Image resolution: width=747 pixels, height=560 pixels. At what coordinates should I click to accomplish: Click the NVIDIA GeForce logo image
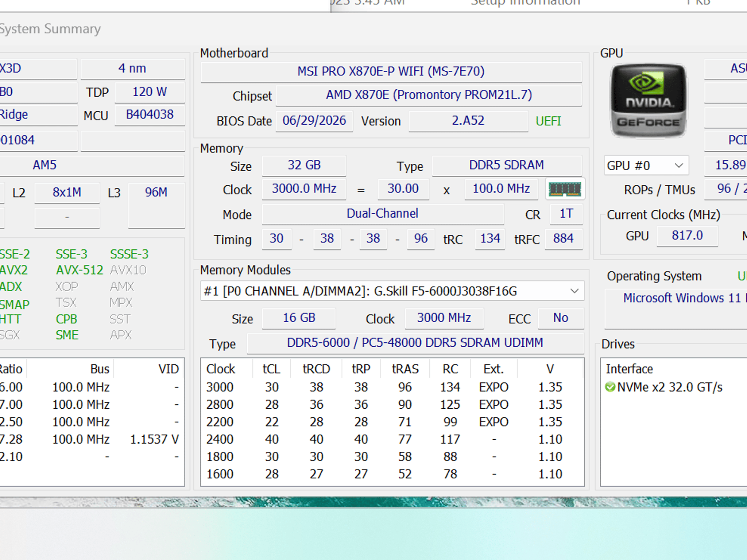point(648,101)
